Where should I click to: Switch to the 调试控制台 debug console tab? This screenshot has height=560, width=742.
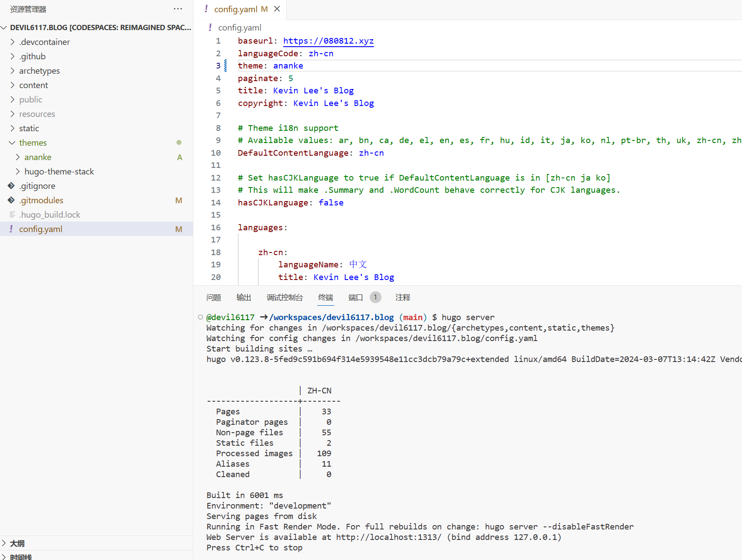pos(285,297)
